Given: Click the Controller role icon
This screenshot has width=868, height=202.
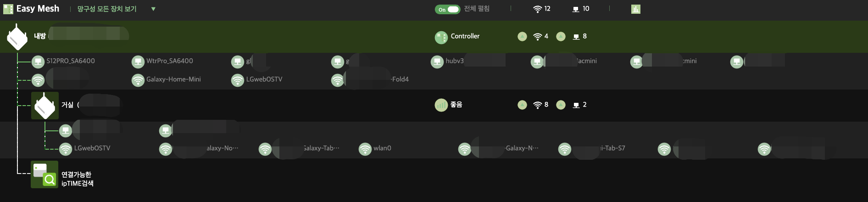Looking at the screenshot, I should [x=441, y=37].
